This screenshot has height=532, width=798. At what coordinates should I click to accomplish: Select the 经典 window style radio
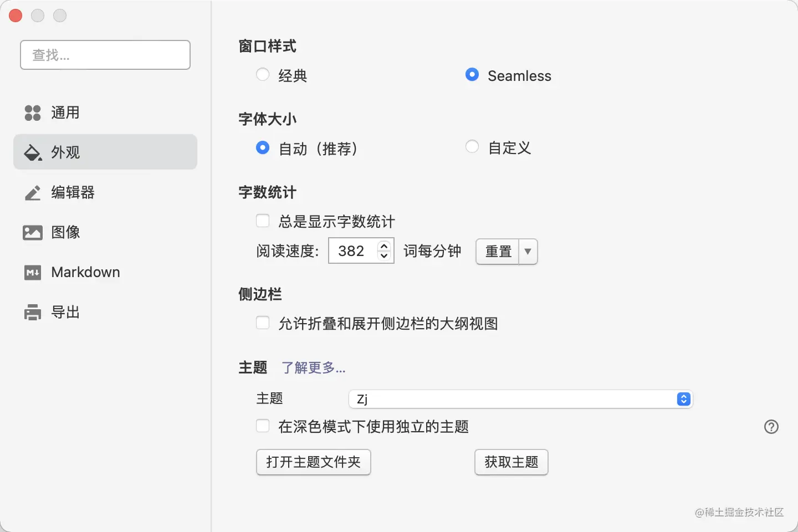pyautogui.click(x=263, y=74)
